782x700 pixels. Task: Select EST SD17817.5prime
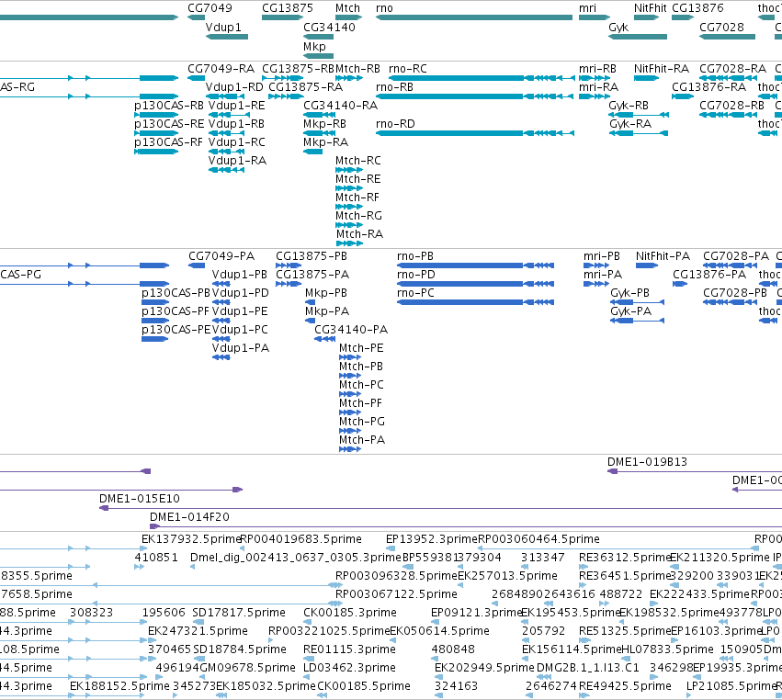[239, 612]
